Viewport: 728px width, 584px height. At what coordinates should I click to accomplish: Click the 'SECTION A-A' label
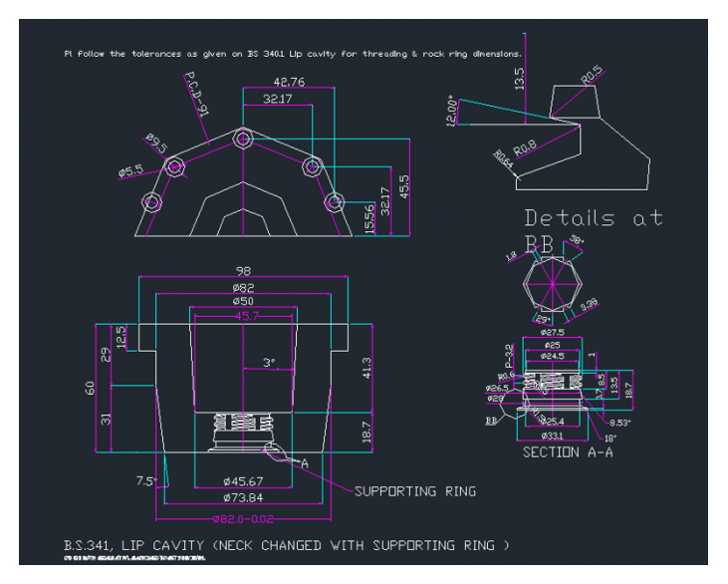pyautogui.click(x=568, y=451)
